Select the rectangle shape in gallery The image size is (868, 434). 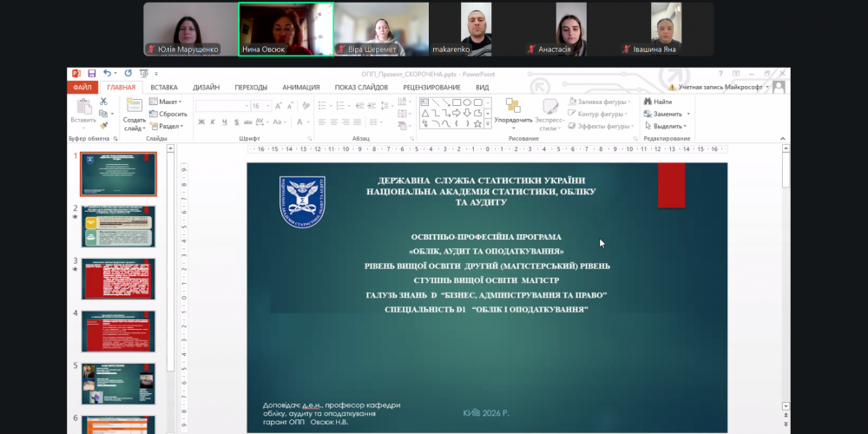[457, 102]
